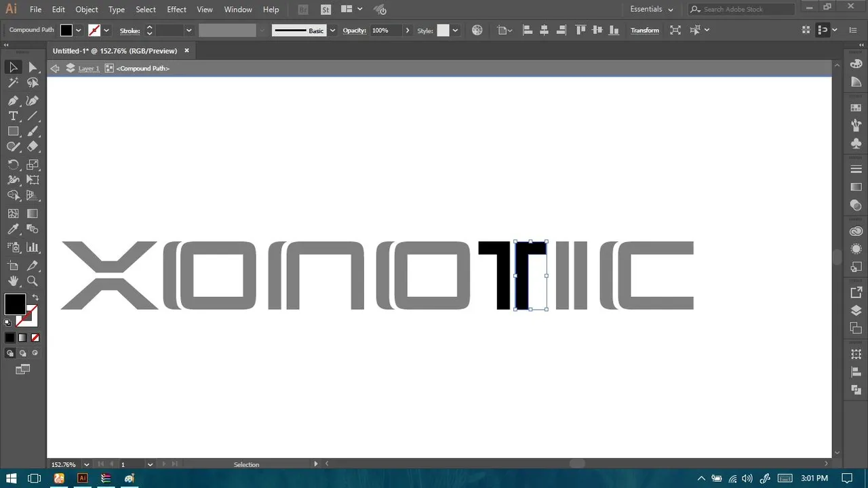The height and width of the screenshot is (488, 868).
Task: Open fill color dropdown in control bar
Action: (x=79, y=30)
